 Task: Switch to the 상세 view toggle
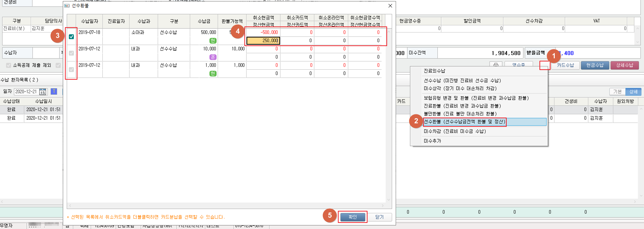tap(633, 92)
